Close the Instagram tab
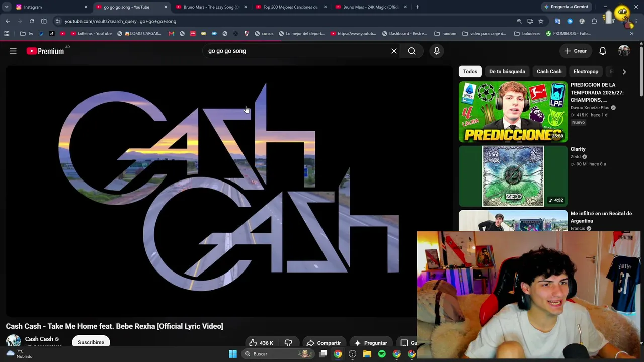Image resolution: width=644 pixels, height=362 pixels. [x=86, y=7]
